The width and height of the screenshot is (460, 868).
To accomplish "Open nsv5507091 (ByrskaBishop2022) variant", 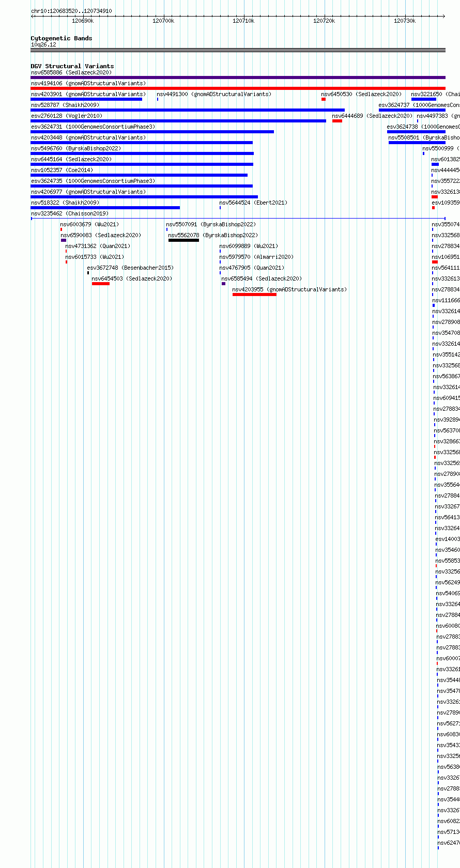I will click(x=211, y=224).
